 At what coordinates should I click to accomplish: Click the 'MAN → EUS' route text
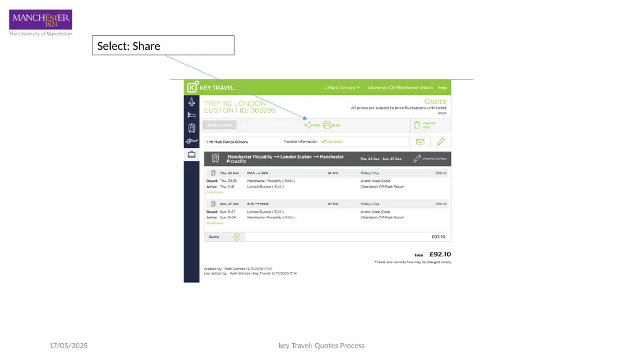coord(257,173)
